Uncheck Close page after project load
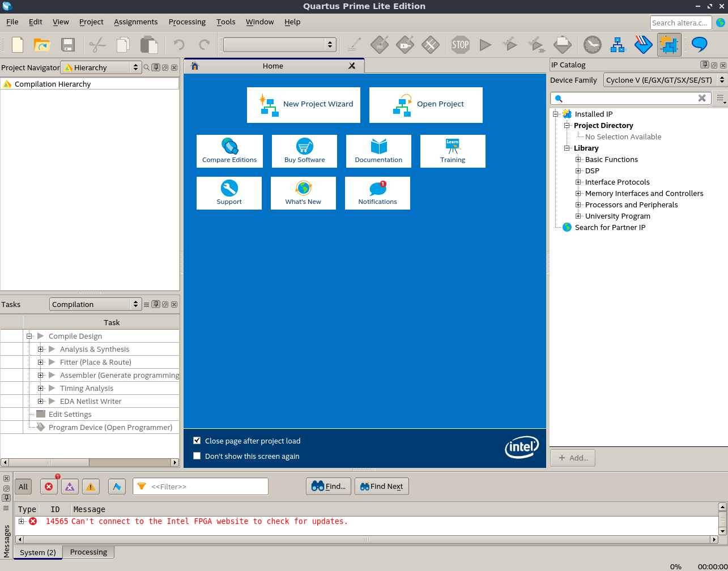The width and height of the screenshot is (728, 571). [x=197, y=441]
